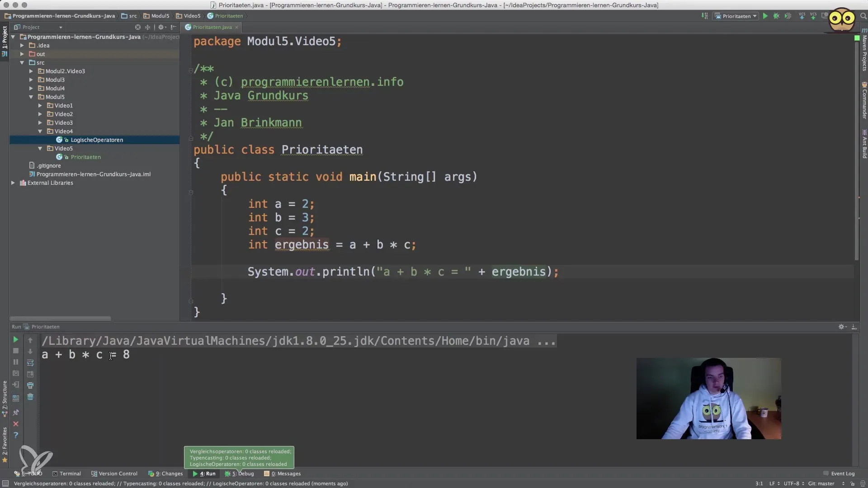
Task: Print console output
Action: point(30,385)
